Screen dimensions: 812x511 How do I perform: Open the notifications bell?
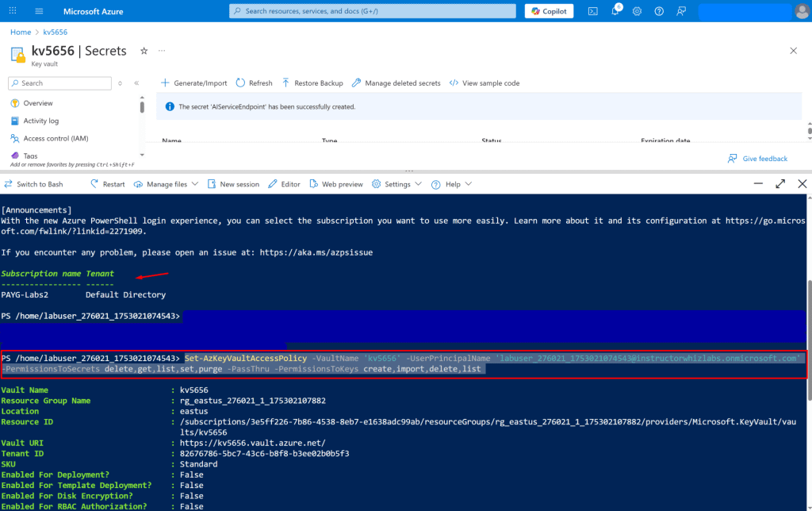click(615, 11)
